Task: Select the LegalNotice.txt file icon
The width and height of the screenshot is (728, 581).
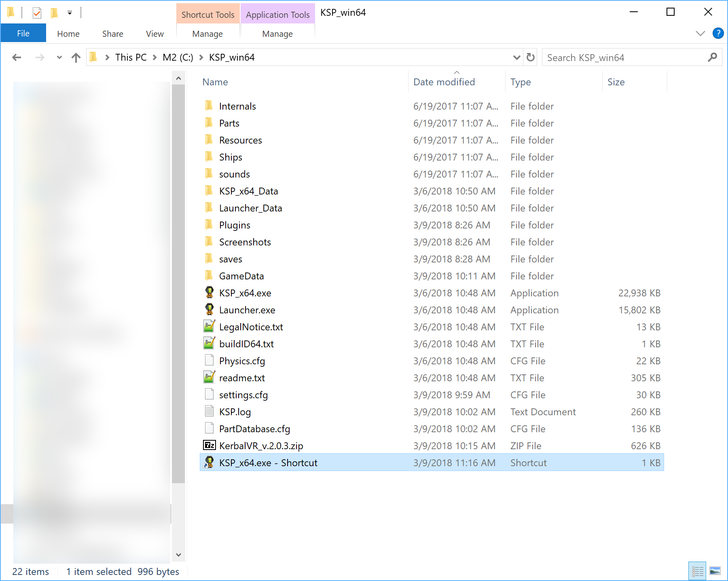Action: (209, 326)
